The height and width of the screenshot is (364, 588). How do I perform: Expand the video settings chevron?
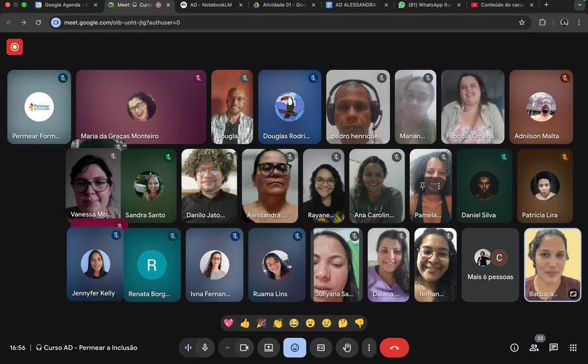pos(227,347)
